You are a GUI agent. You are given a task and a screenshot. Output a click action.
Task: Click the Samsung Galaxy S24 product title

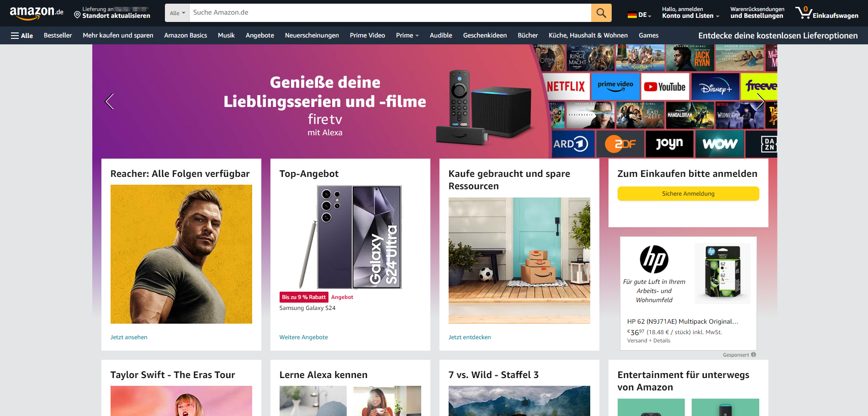[307, 308]
